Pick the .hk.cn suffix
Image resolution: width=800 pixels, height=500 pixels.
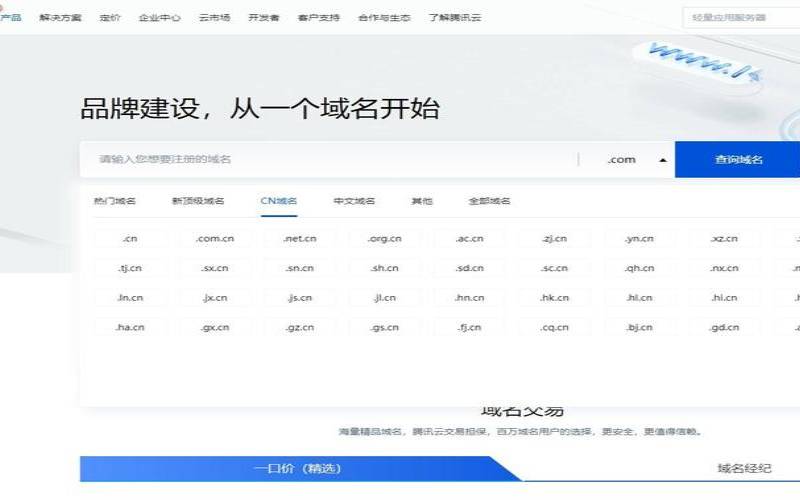tap(555, 297)
